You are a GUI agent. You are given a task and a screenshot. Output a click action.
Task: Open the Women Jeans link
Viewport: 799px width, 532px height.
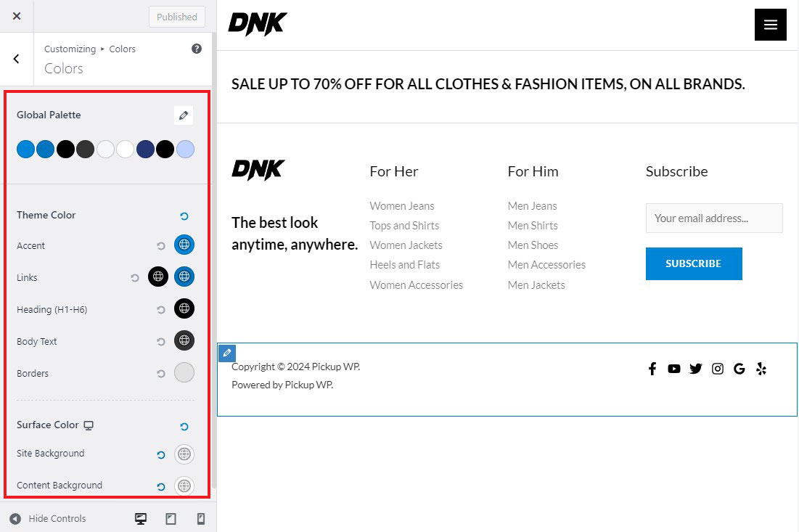pyautogui.click(x=402, y=206)
